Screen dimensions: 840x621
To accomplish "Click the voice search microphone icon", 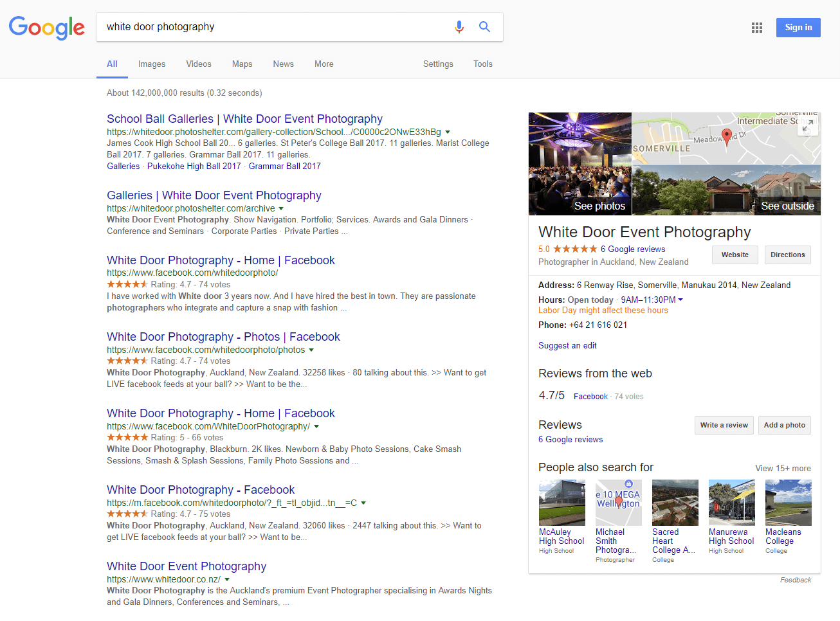I will (x=459, y=27).
